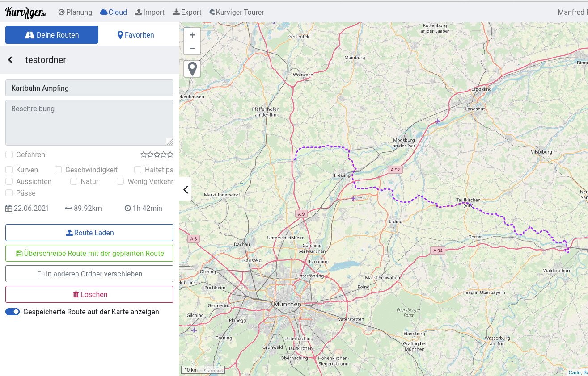Click the airport icon near Freising

(354, 197)
